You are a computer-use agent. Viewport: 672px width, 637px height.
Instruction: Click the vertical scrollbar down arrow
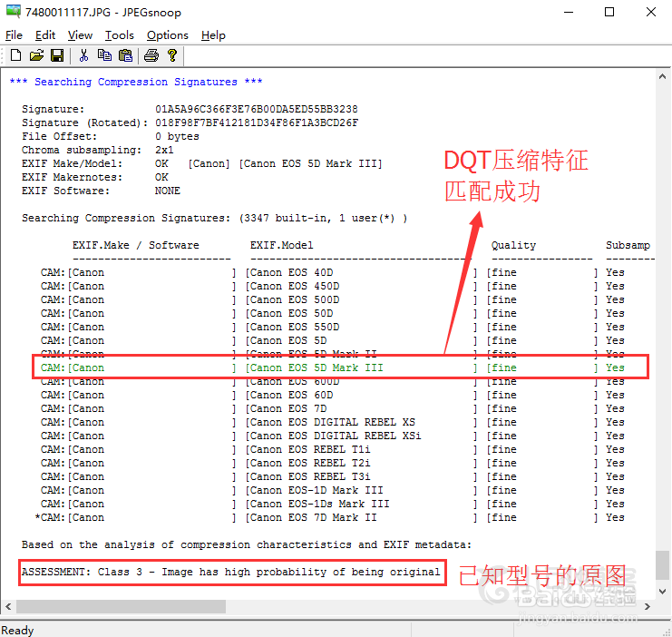pos(662,591)
